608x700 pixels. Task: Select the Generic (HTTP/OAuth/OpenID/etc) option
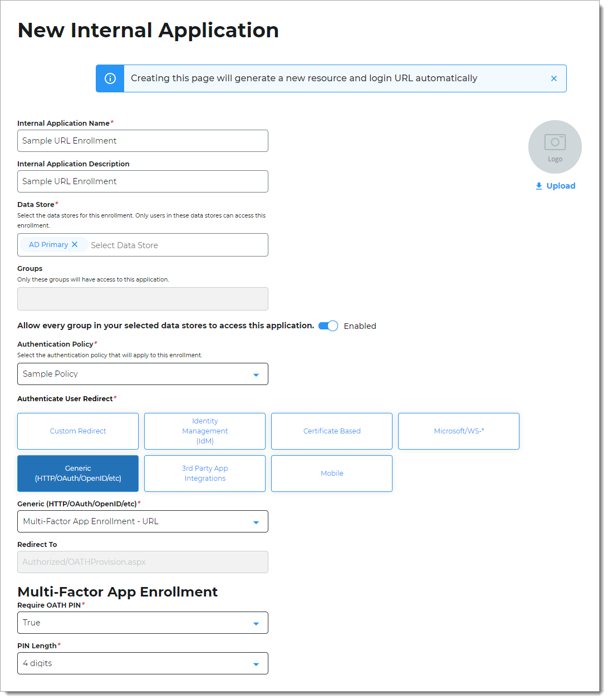click(x=78, y=473)
